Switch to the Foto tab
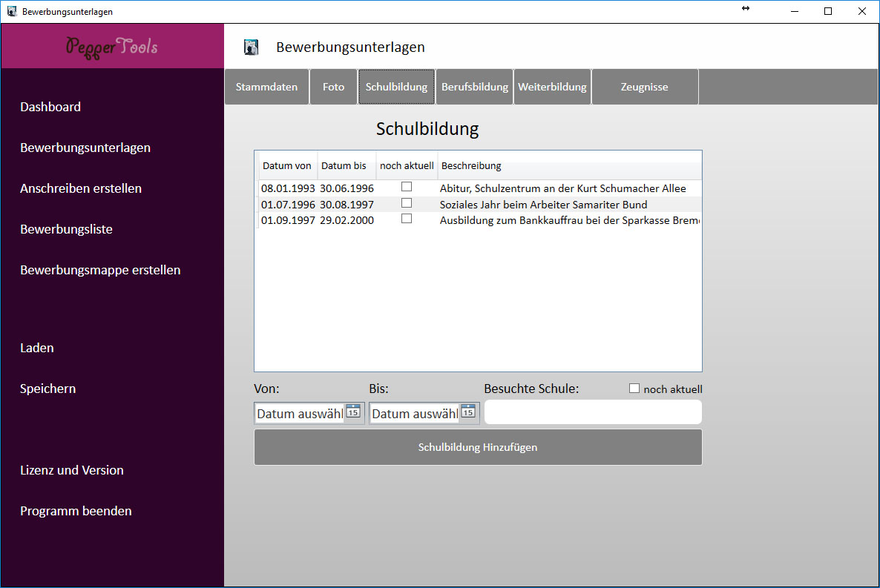The height and width of the screenshot is (588, 880). tap(333, 87)
